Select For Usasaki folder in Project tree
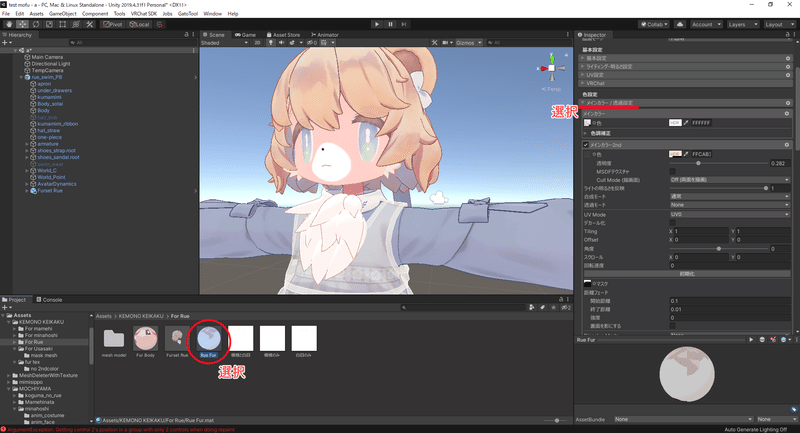 coord(38,349)
